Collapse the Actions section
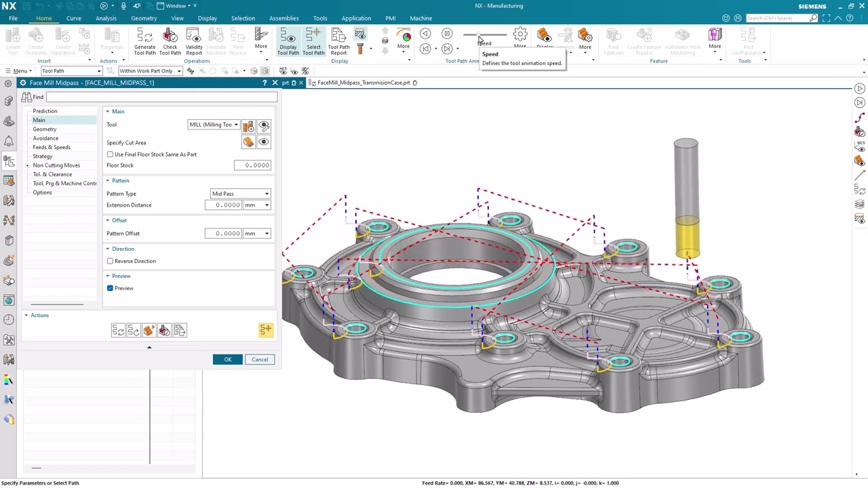The width and height of the screenshot is (868, 488). (26, 315)
